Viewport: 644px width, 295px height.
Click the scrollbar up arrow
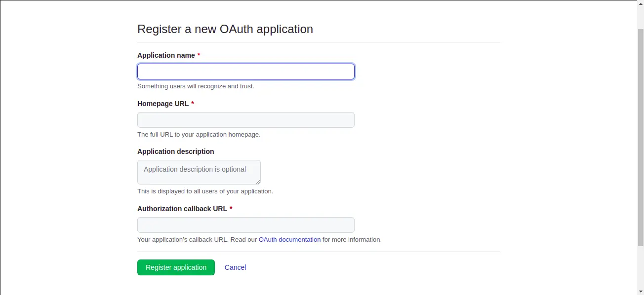[641, 4]
